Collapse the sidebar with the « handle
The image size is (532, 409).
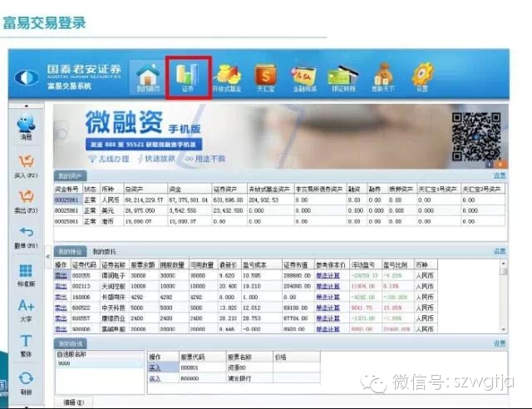[48, 257]
